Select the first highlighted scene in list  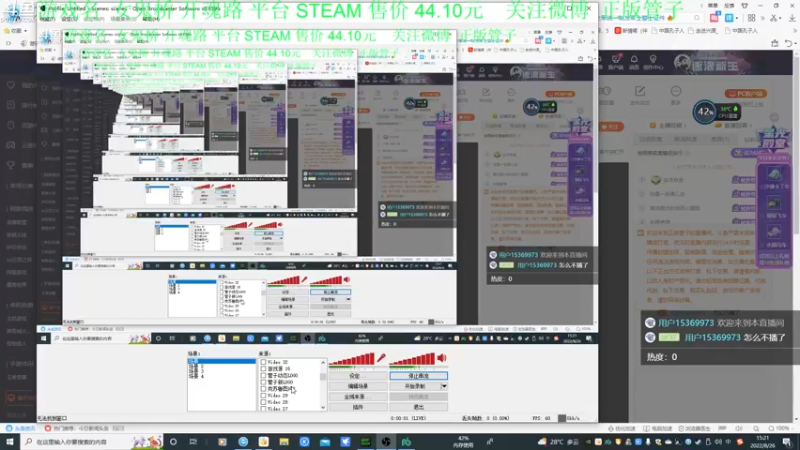coord(221,361)
